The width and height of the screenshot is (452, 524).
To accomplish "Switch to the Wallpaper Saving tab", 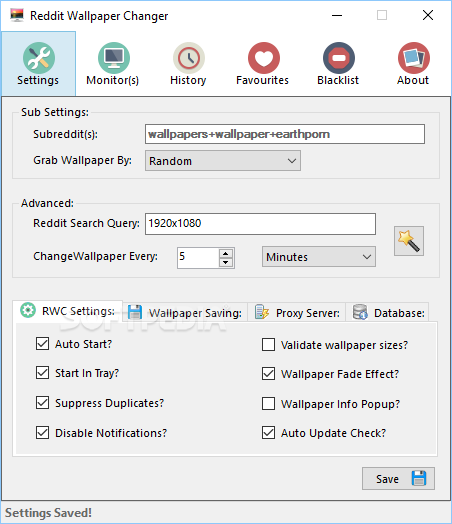I will click(x=185, y=312).
